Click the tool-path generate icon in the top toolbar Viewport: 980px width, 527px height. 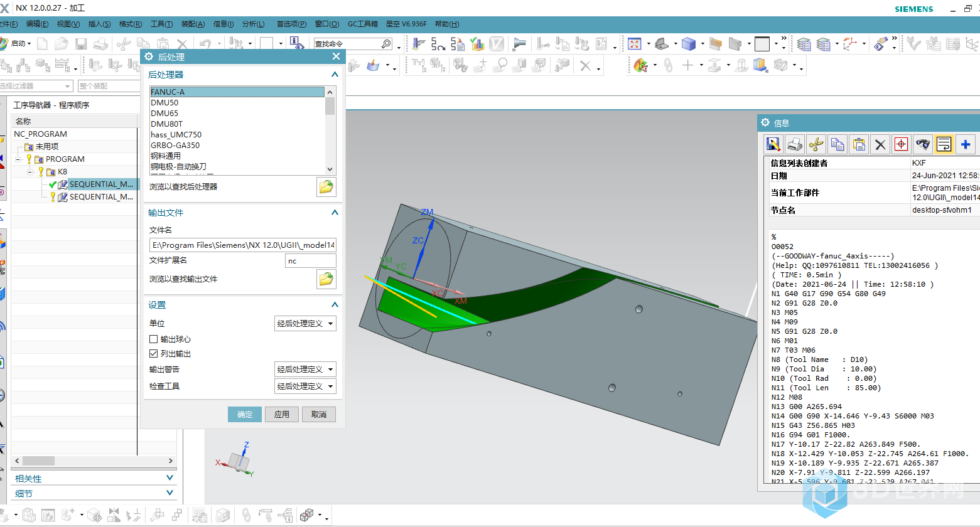tap(419, 44)
